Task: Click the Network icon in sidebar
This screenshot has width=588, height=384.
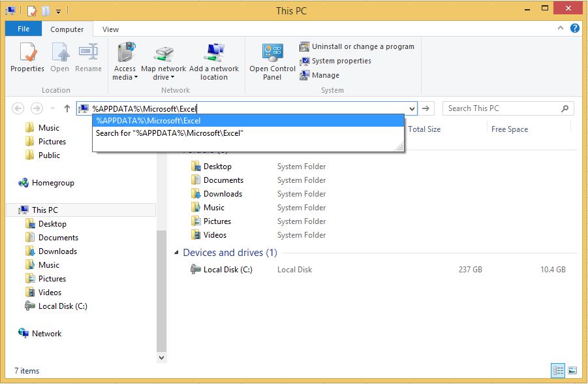Action: (x=23, y=333)
